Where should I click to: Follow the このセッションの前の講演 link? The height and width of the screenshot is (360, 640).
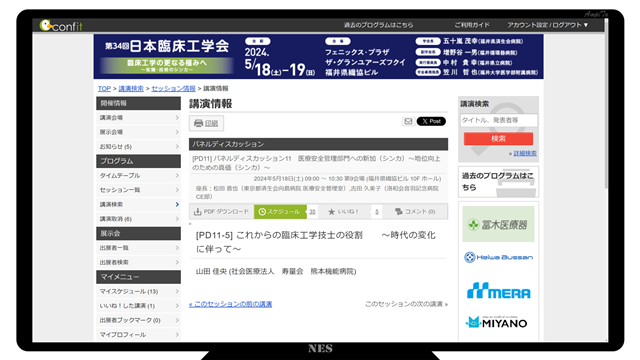tap(230, 304)
